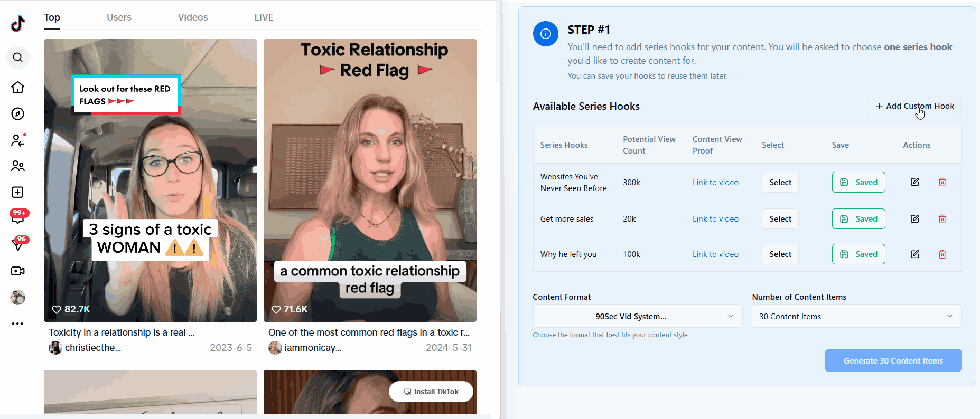Click Generate 30 Content Items button
The height and width of the screenshot is (419, 980).
pos(893,361)
